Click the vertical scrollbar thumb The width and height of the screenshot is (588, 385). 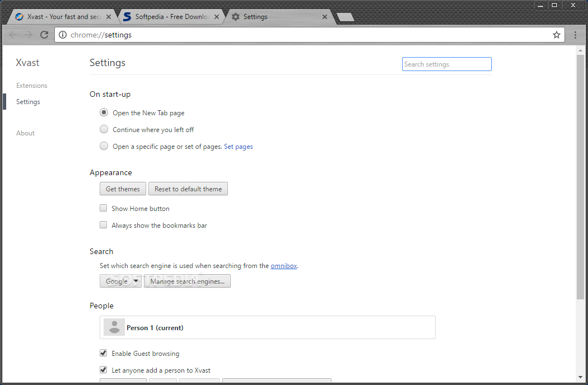(x=580, y=177)
